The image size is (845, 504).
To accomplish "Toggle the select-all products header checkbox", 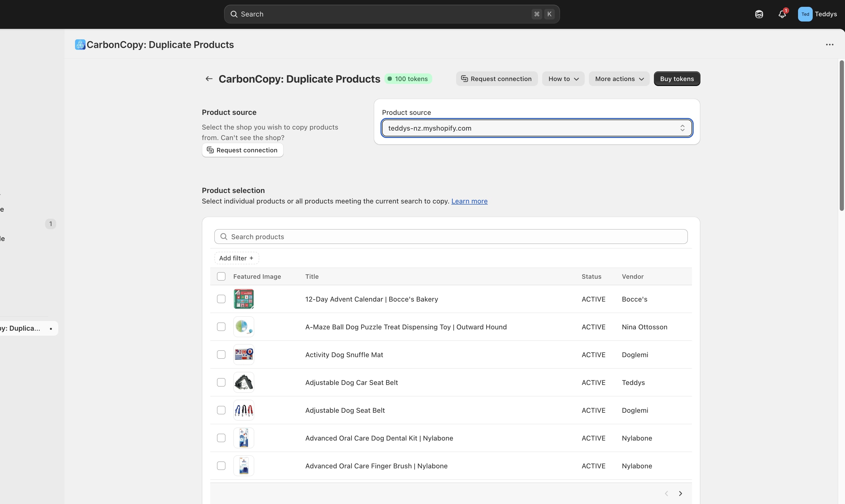I will 221,276.
